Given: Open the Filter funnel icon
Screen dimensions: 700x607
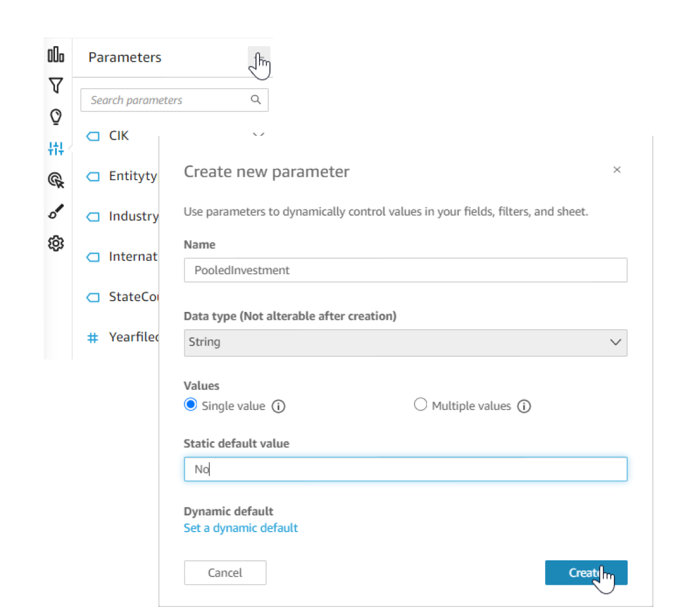Looking at the screenshot, I should (x=56, y=86).
